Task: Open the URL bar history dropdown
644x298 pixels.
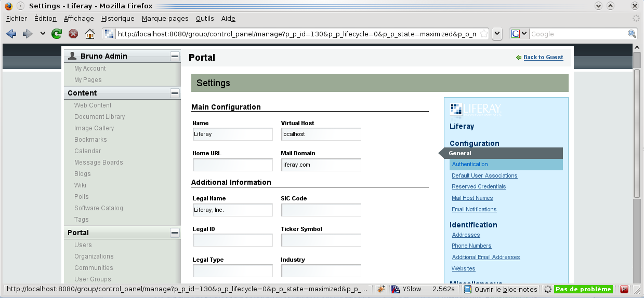Action: (x=497, y=34)
